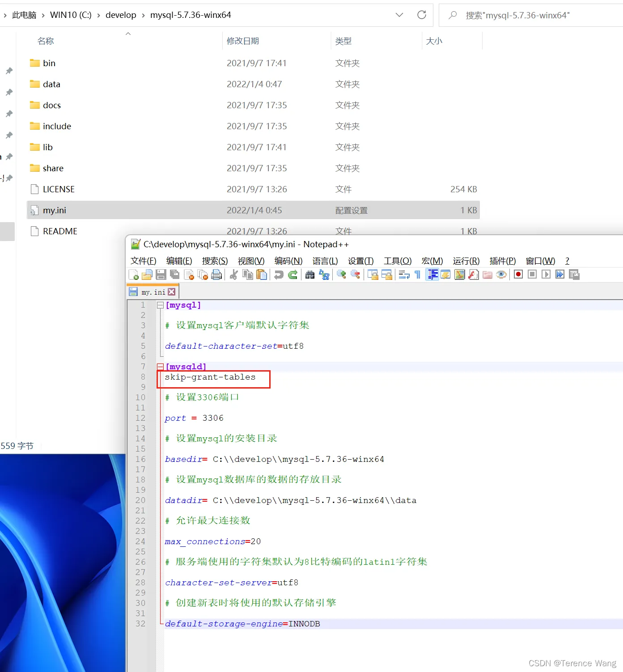
Task: Collapse the [mysql] section fold marker
Action: pos(160,305)
